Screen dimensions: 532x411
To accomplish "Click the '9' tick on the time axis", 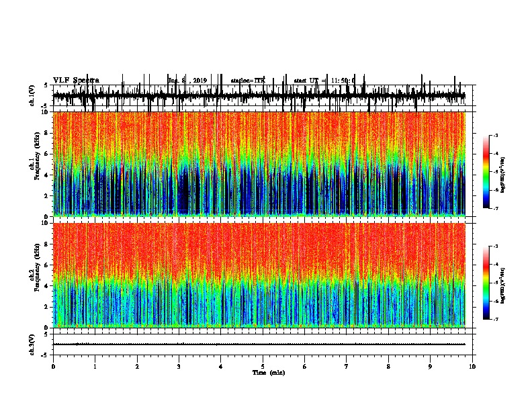I will (430, 367).
